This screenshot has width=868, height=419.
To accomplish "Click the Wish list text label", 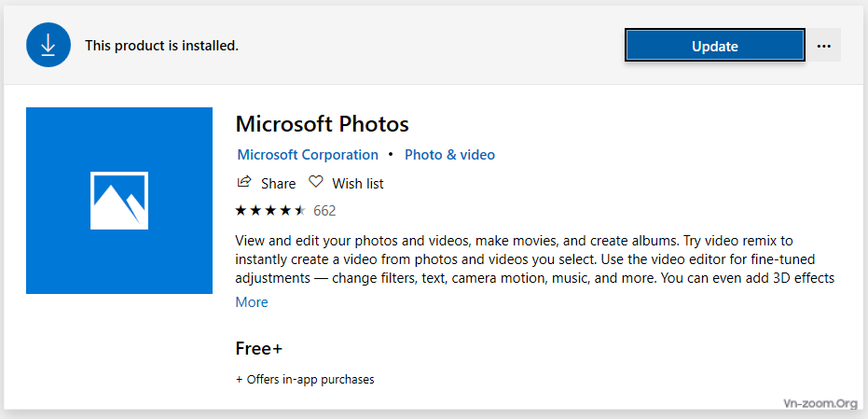I will [x=358, y=184].
